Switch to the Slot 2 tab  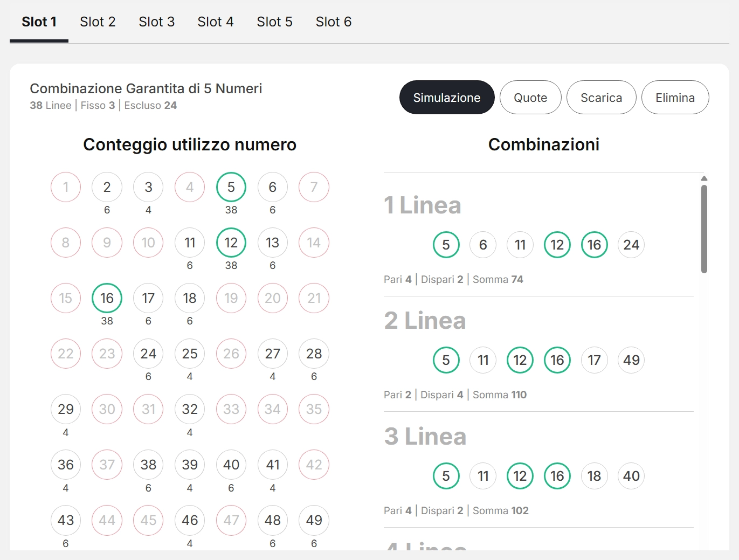click(98, 22)
